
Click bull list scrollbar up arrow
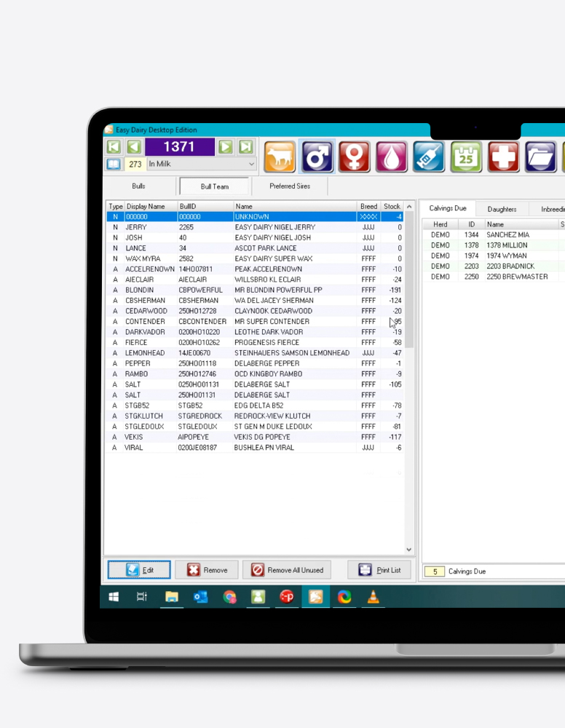409,207
